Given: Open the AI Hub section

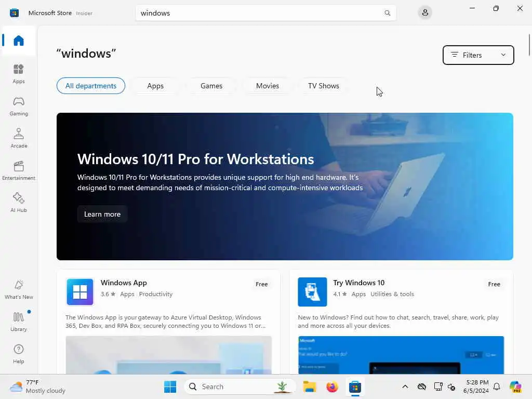Looking at the screenshot, I should pyautogui.click(x=19, y=203).
